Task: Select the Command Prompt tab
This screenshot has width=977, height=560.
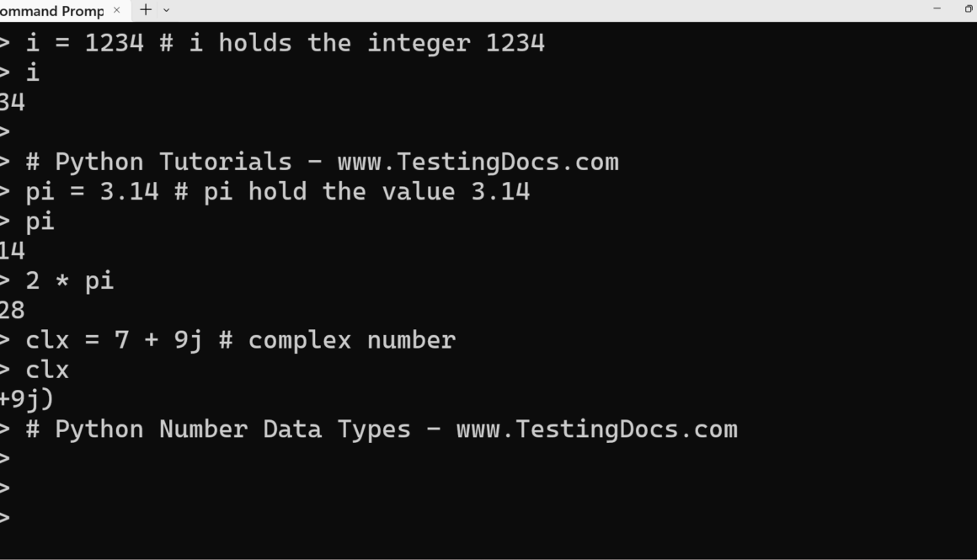Action: pyautogui.click(x=51, y=10)
